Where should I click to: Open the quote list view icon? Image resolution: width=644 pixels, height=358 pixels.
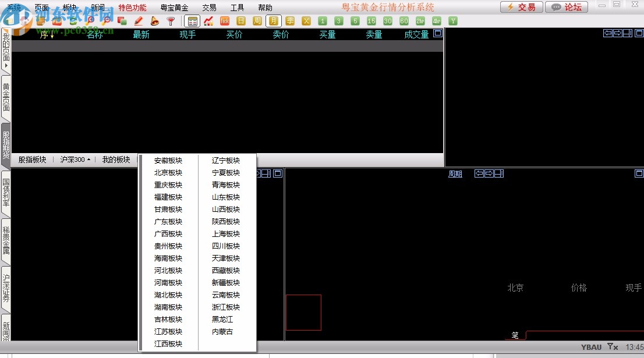click(194, 20)
